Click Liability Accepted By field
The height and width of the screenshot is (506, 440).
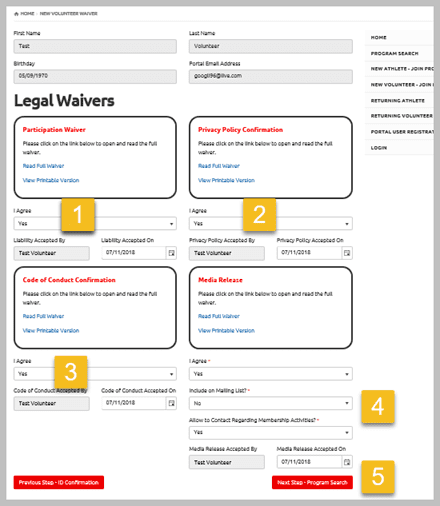pos(52,253)
